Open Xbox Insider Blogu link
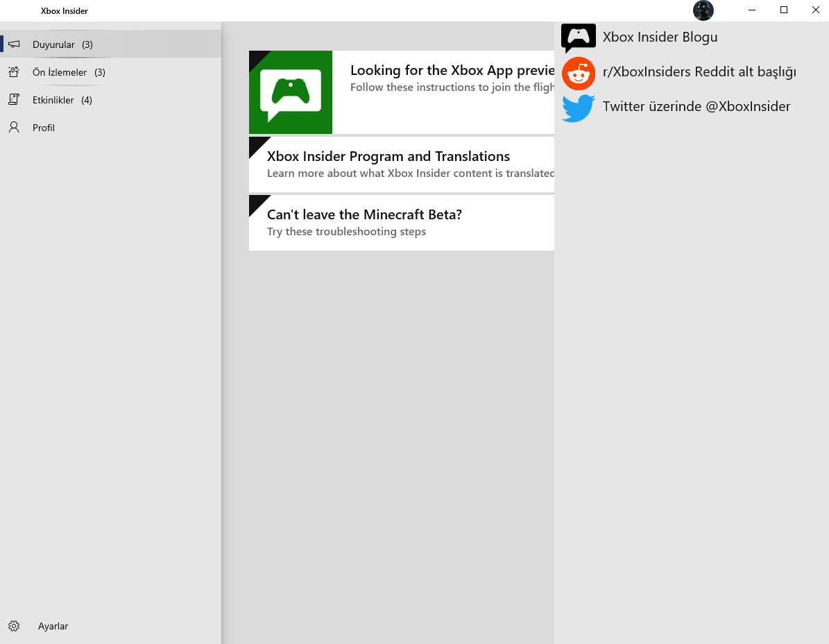Image resolution: width=829 pixels, height=644 pixels. (660, 37)
